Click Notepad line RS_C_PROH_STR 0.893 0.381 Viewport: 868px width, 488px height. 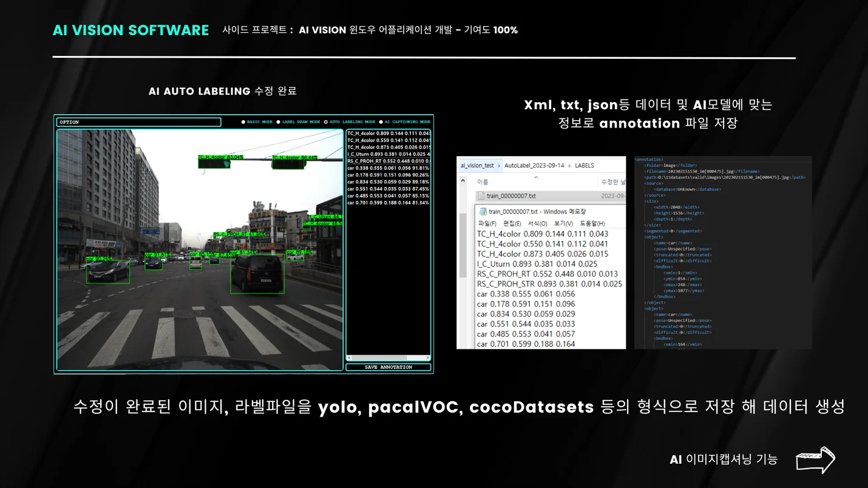click(549, 284)
